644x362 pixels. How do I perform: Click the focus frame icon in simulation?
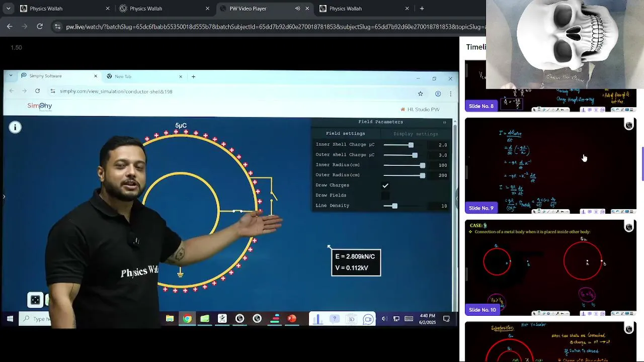pos(35,300)
